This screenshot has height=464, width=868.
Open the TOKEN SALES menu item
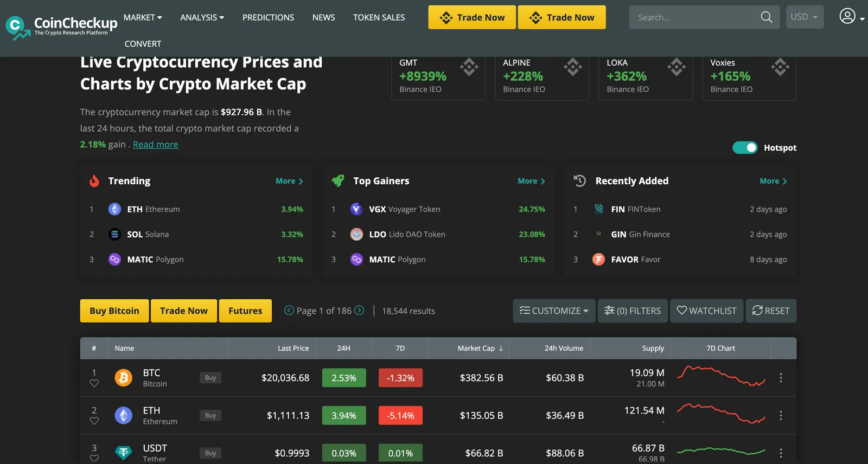379,17
